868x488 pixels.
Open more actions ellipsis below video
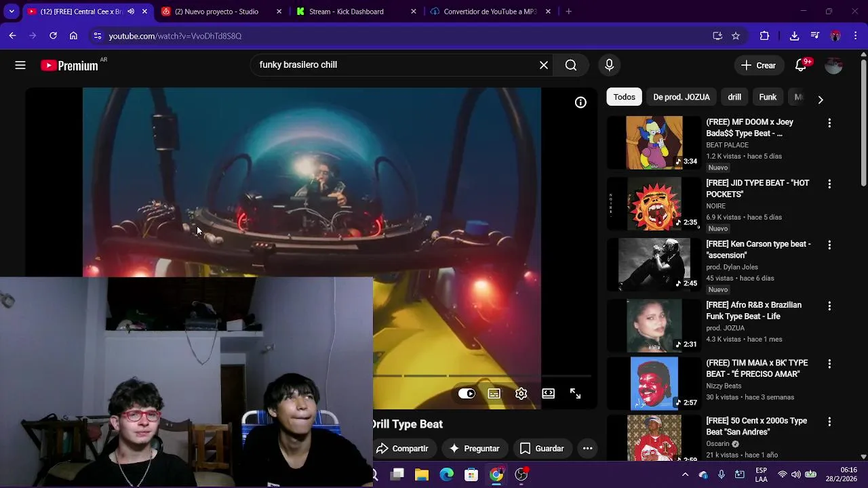click(x=587, y=449)
